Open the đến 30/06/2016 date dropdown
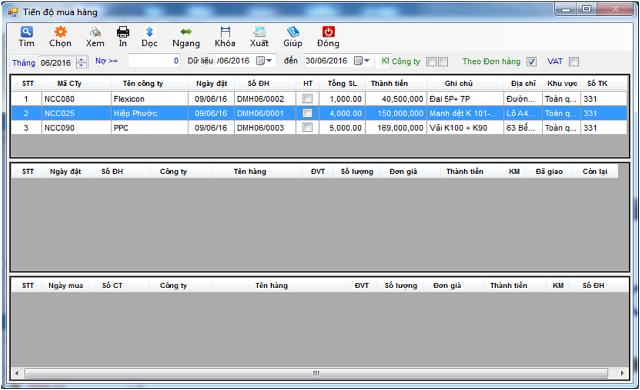Image resolution: width=640 pixels, height=390 pixels. pyautogui.click(x=362, y=61)
